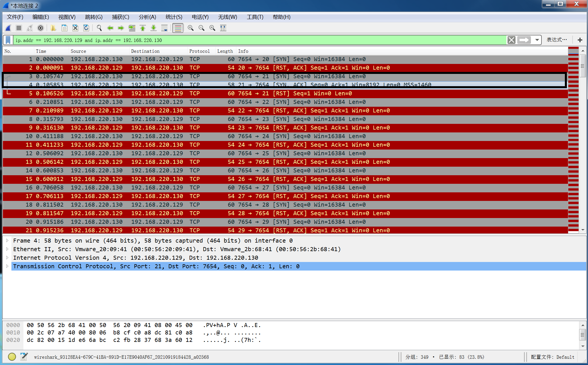
Task: Open a capture file folder icon
Action: click(x=53, y=28)
